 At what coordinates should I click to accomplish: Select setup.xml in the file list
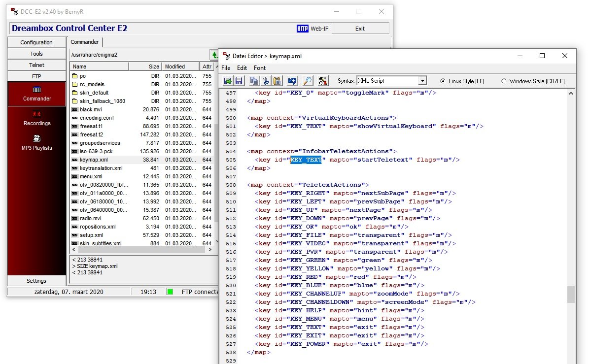point(91,235)
